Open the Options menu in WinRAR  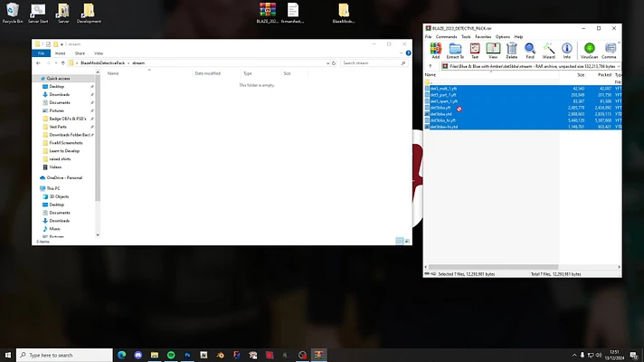coord(502,37)
